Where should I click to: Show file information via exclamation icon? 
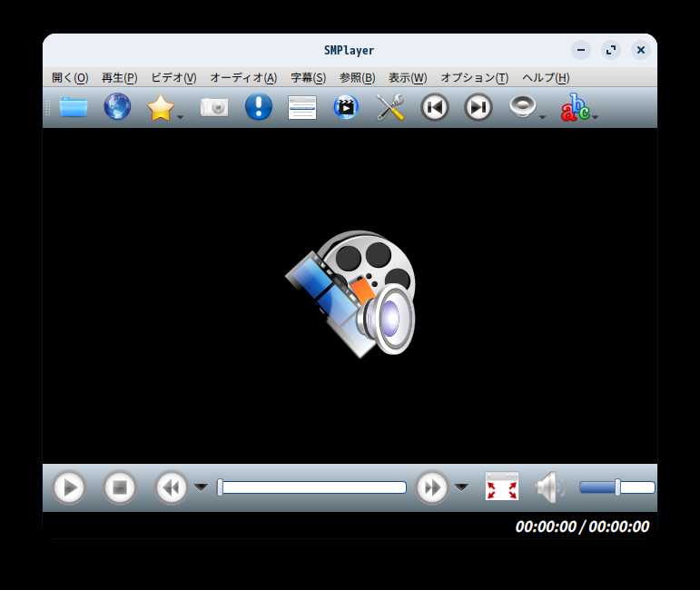[x=259, y=107]
